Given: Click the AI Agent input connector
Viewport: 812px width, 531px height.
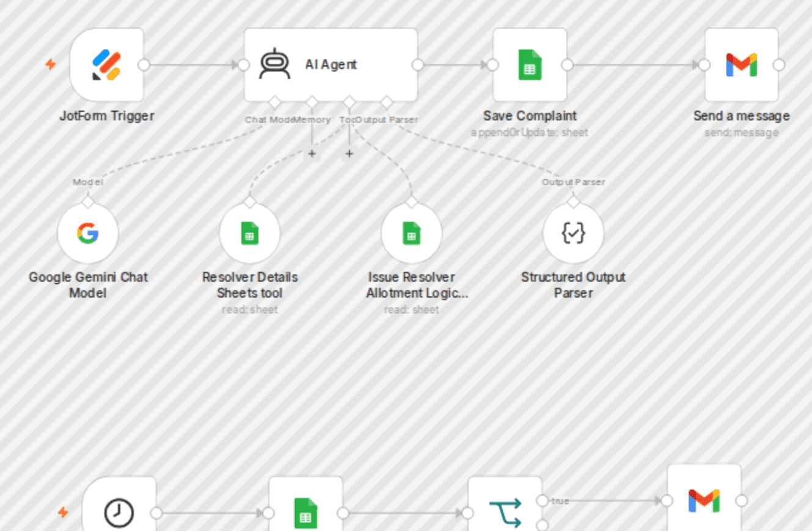Looking at the screenshot, I should click(x=243, y=65).
